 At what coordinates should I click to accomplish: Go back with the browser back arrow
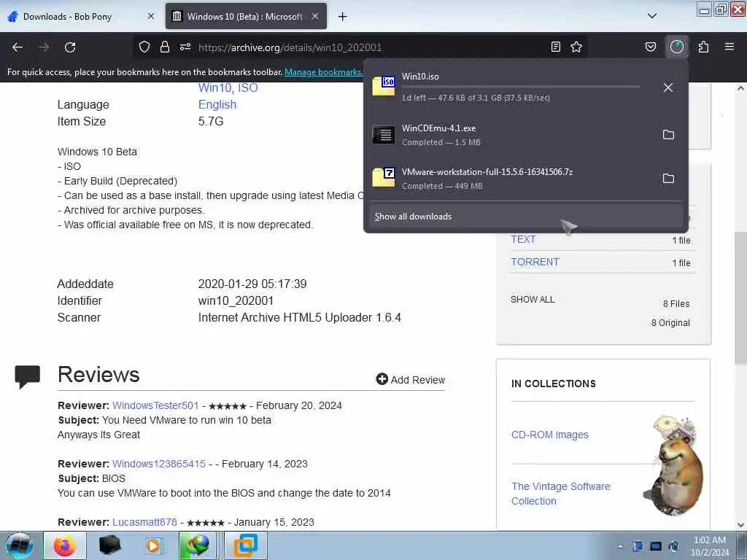click(x=18, y=47)
